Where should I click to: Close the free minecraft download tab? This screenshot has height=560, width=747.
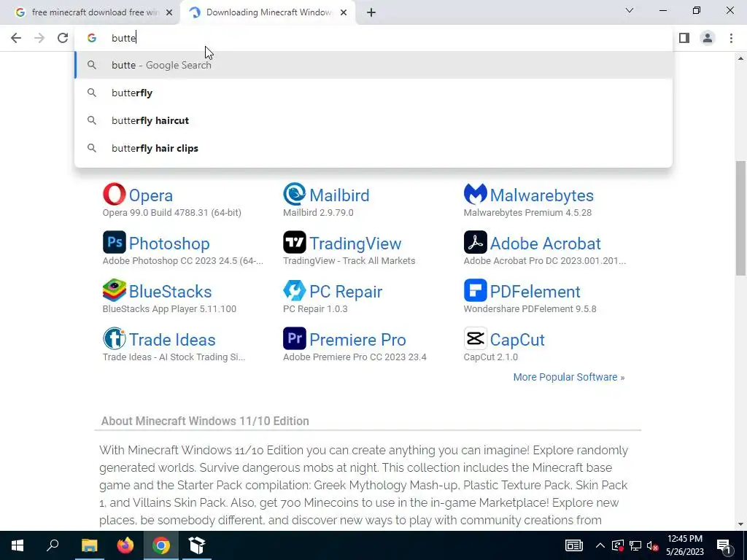coord(169,12)
